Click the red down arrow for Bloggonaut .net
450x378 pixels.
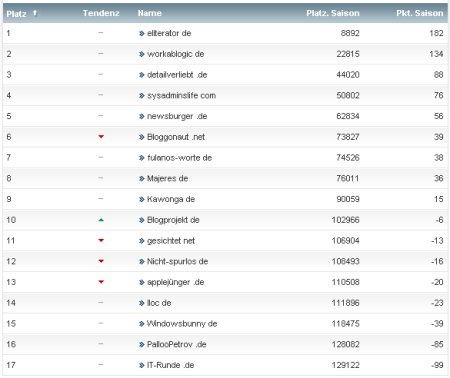pos(101,137)
